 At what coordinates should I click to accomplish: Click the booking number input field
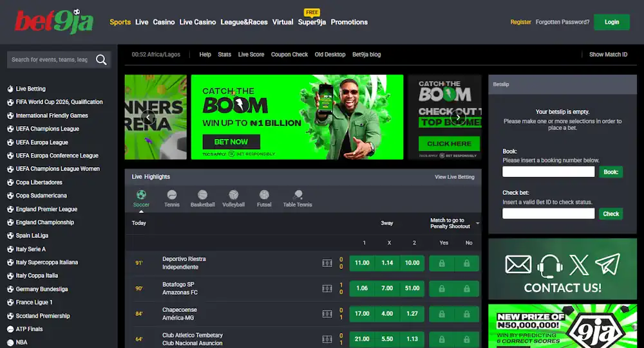[x=548, y=172]
